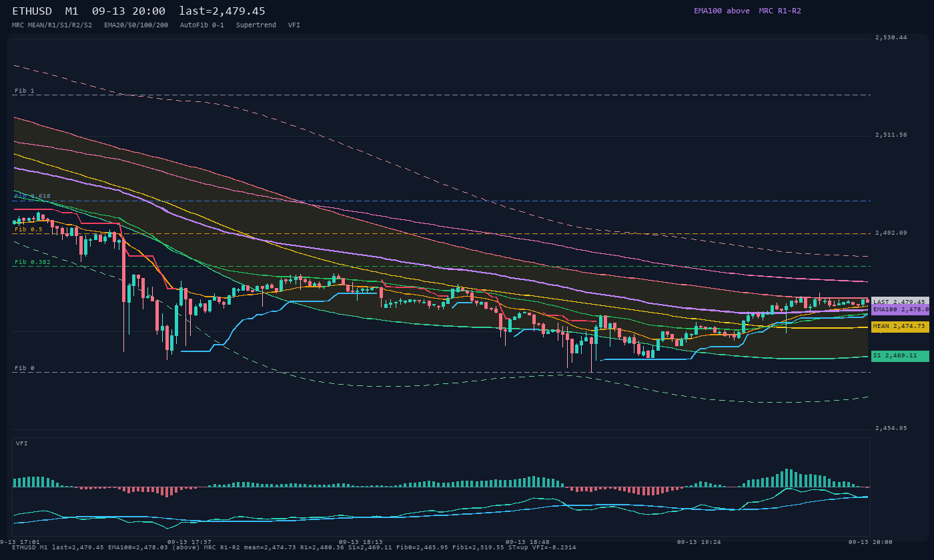
Task: Click the VFI label in the top legend
Action: [x=294, y=25]
